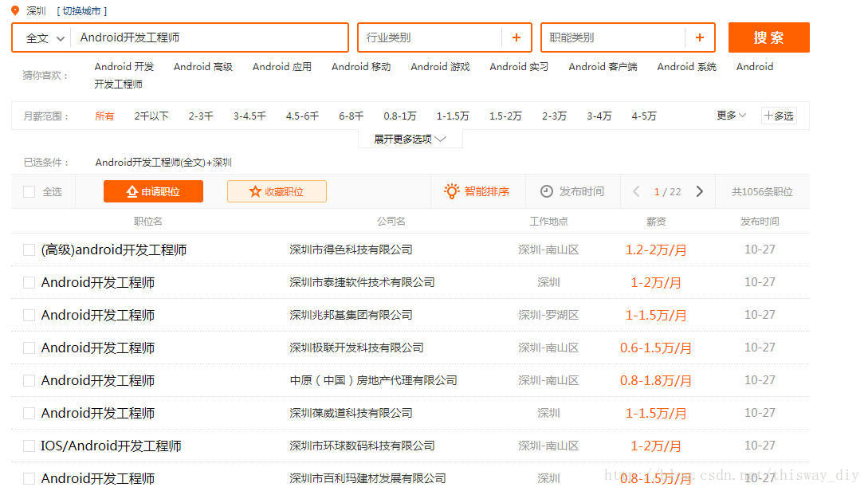Click the Android开发工程师 keyword input field

(210, 37)
